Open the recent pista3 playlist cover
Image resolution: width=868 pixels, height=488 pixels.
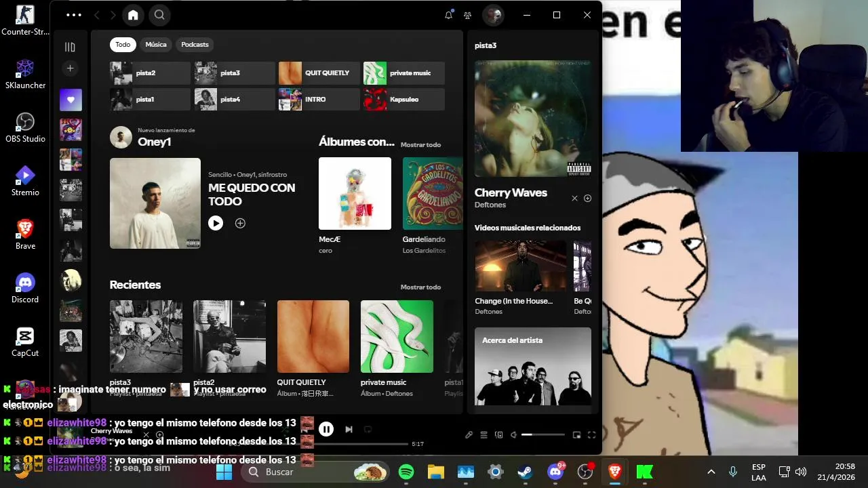point(146,336)
